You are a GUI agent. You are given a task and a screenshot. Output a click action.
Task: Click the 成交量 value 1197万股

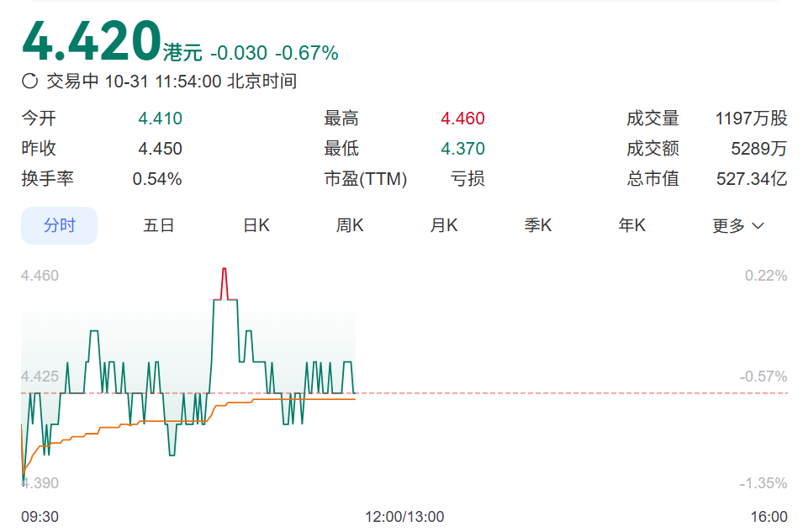(751, 119)
